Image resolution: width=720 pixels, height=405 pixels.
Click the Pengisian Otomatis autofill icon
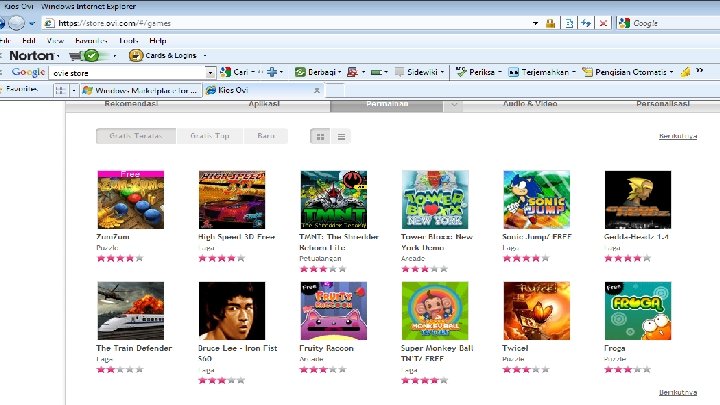tap(587, 72)
